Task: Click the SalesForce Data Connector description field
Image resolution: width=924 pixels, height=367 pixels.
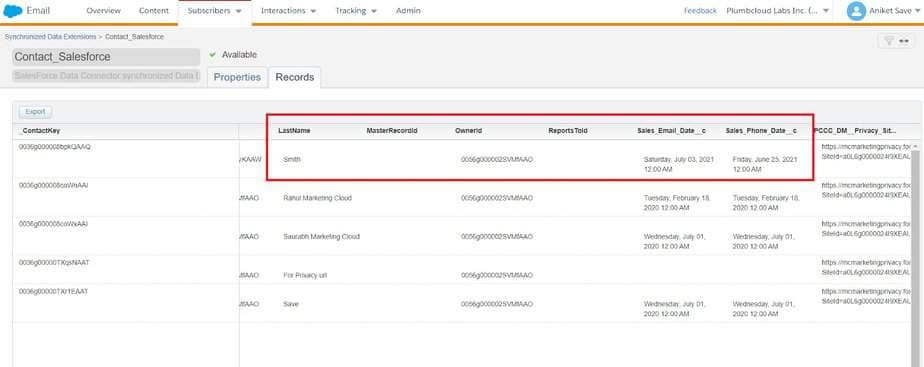Action: (106, 76)
